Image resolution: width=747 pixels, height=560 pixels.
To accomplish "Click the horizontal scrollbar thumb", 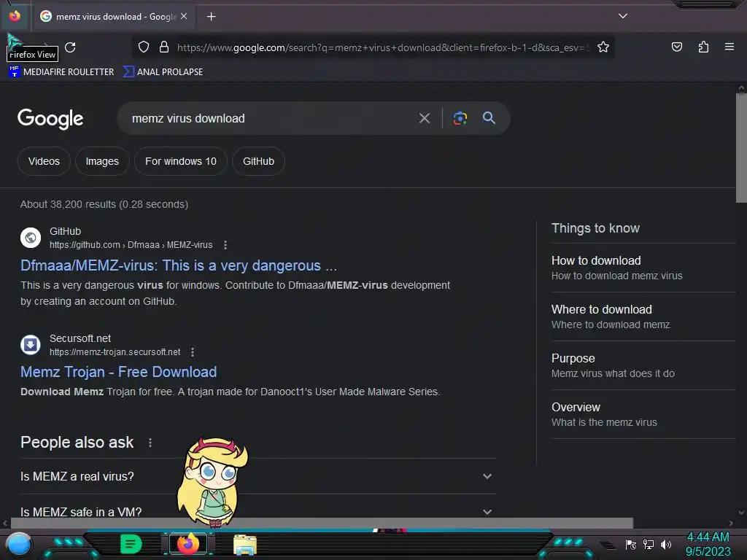I will click(x=322, y=523).
